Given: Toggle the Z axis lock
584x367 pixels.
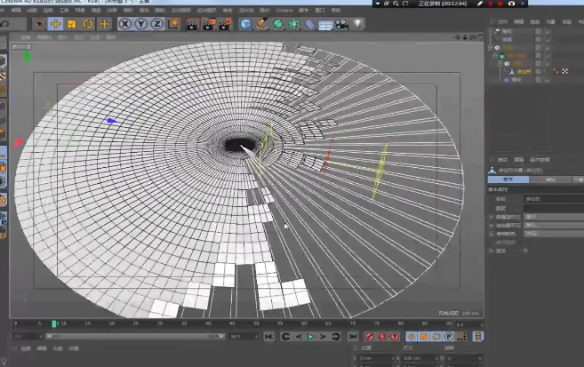Looking at the screenshot, I should pyautogui.click(x=157, y=24).
